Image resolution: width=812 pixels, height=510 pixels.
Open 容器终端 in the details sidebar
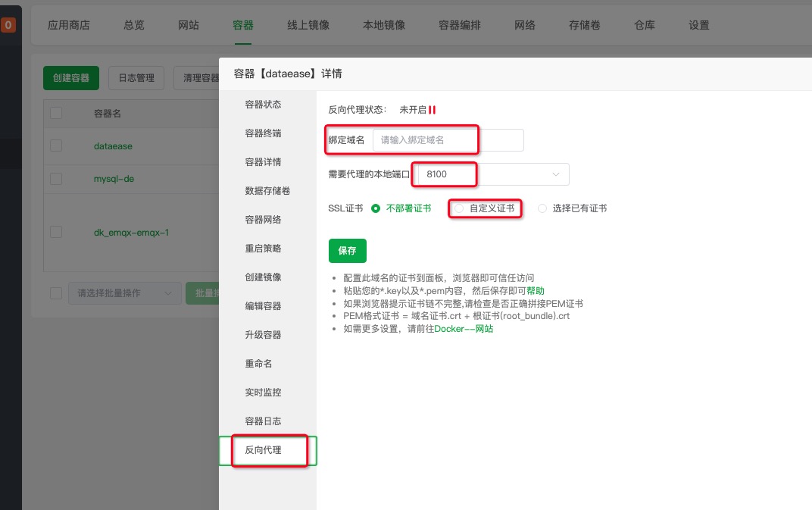point(263,133)
